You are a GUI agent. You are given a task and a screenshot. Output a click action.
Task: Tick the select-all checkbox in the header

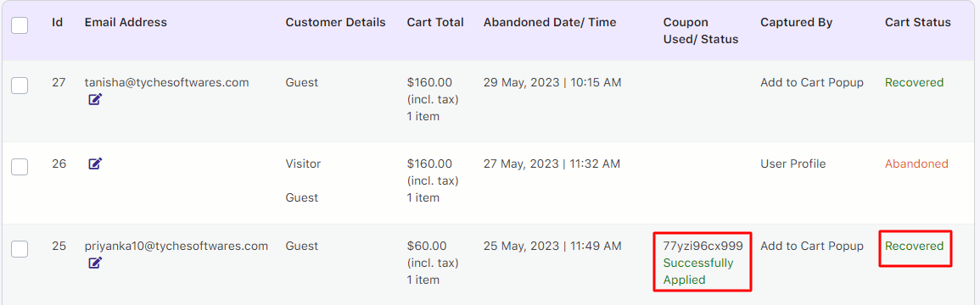point(20,25)
